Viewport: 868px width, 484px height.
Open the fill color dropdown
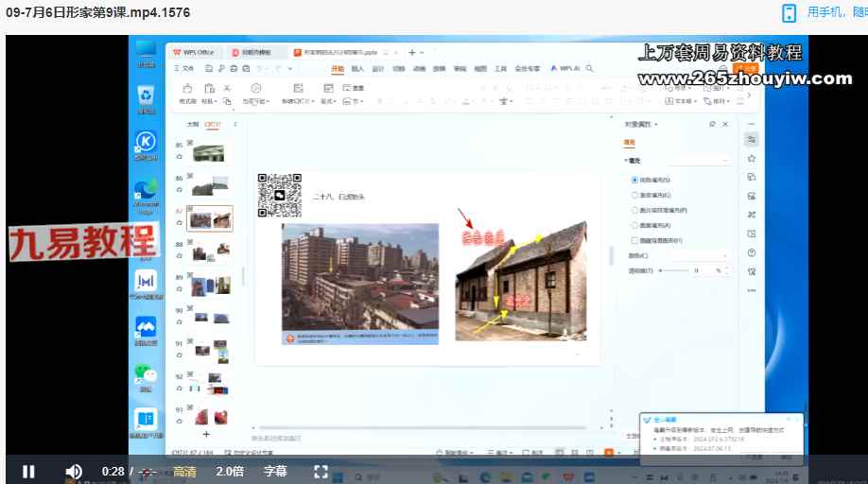699,255
